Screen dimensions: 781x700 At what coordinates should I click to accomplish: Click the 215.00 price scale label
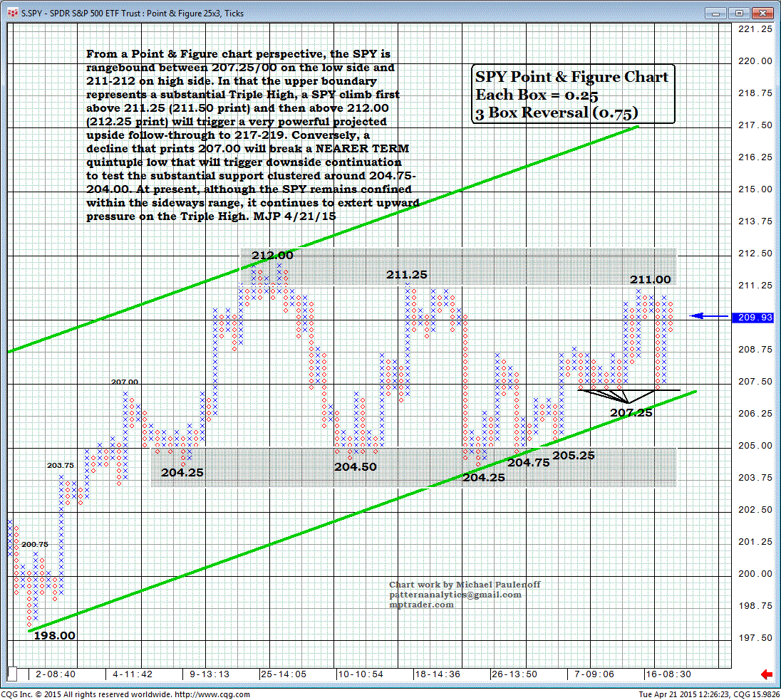click(755, 189)
